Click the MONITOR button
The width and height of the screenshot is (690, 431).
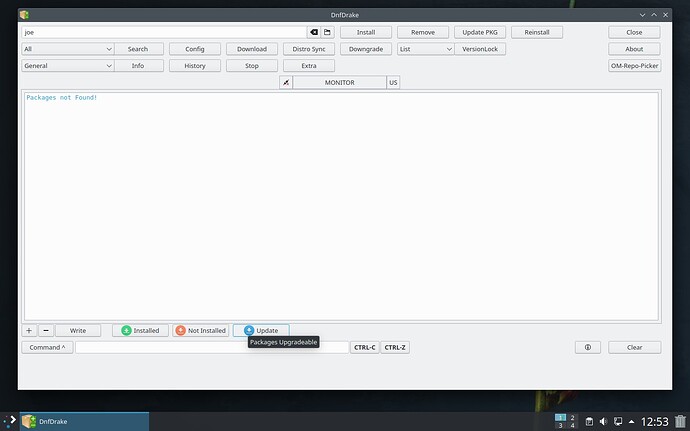click(x=340, y=82)
